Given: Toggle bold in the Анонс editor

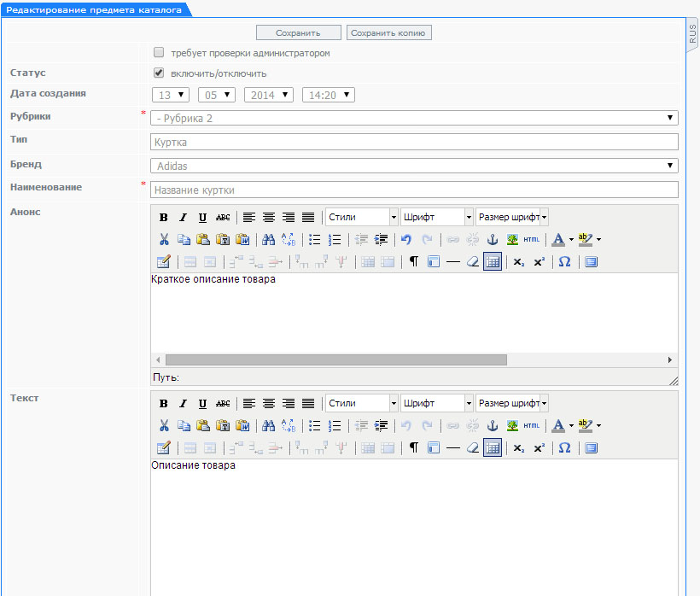Looking at the screenshot, I should pos(163,217).
